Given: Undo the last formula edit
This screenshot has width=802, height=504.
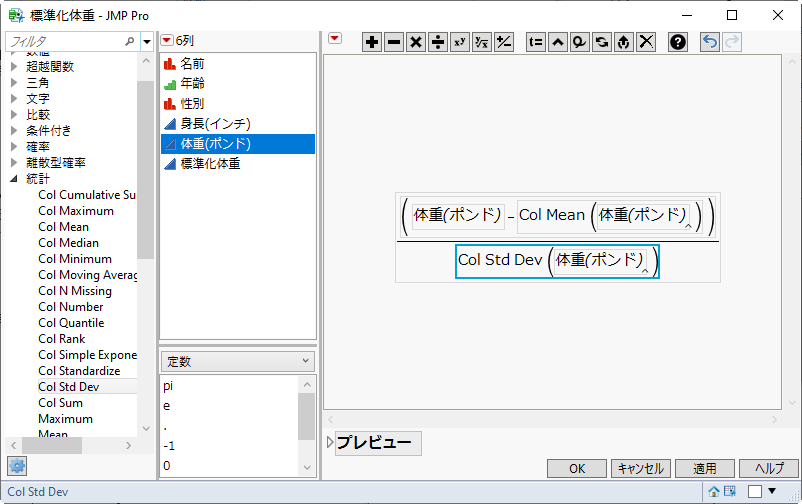Looking at the screenshot, I should 709,42.
